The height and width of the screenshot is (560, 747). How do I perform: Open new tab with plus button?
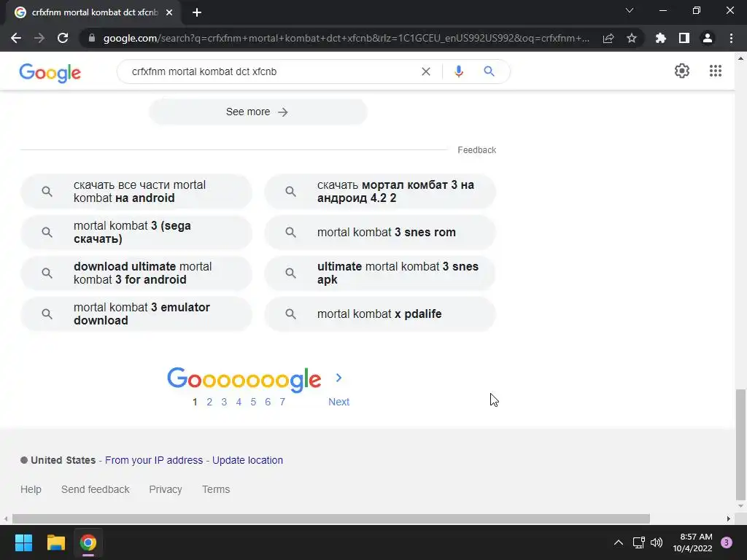pos(197,12)
